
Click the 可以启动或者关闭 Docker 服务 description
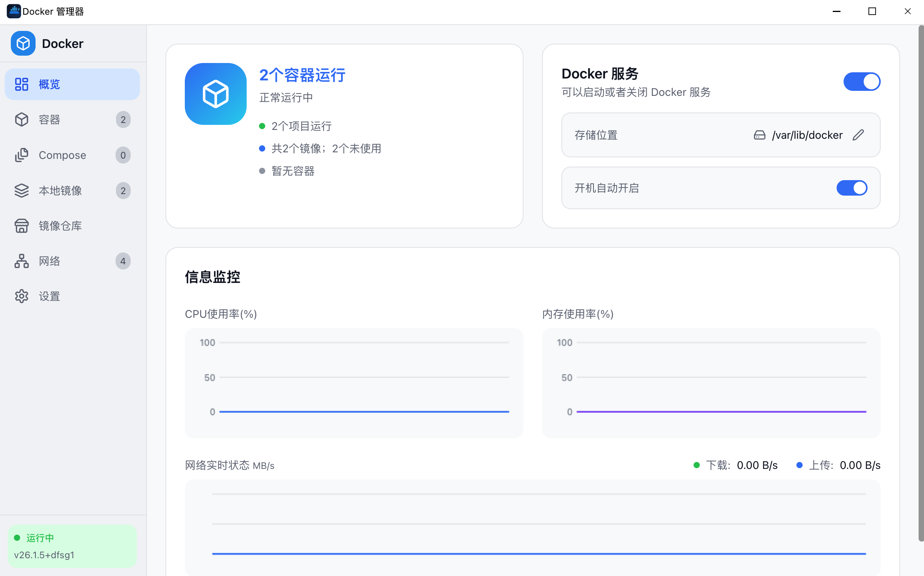pyautogui.click(x=636, y=92)
